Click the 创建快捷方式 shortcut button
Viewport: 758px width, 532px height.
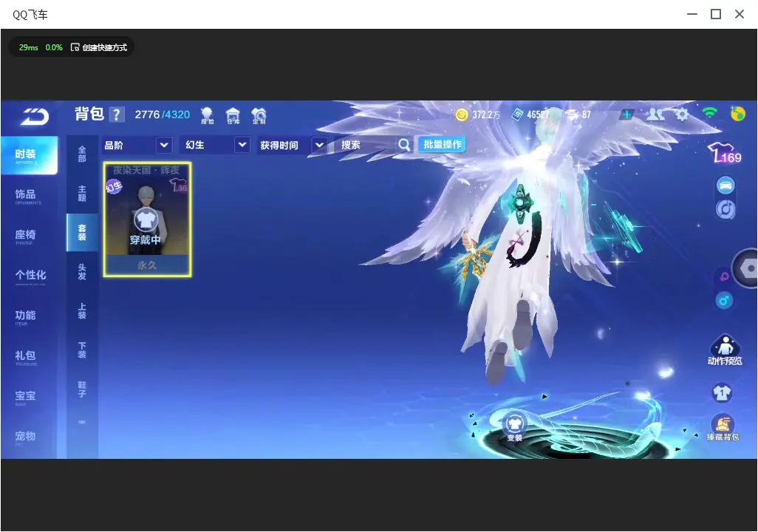(99, 47)
